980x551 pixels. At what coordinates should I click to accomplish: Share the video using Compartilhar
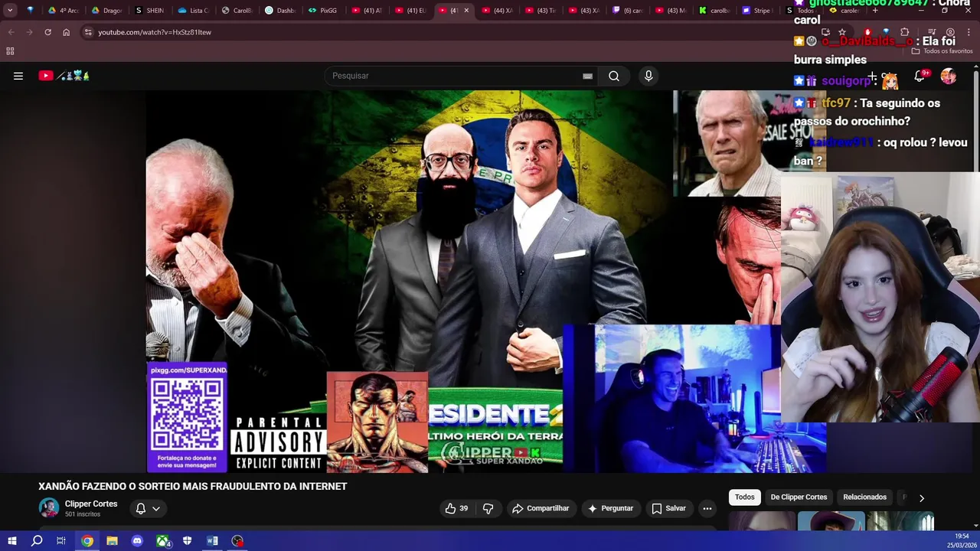[541, 508]
